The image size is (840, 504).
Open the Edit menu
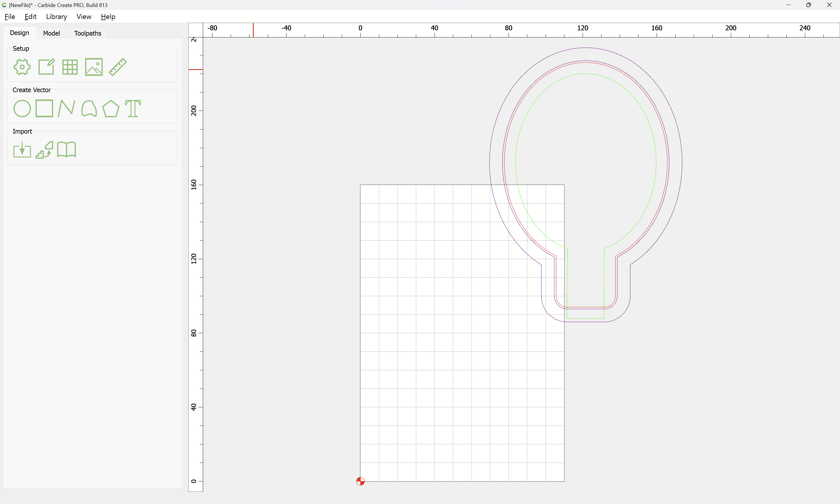(31, 17)
